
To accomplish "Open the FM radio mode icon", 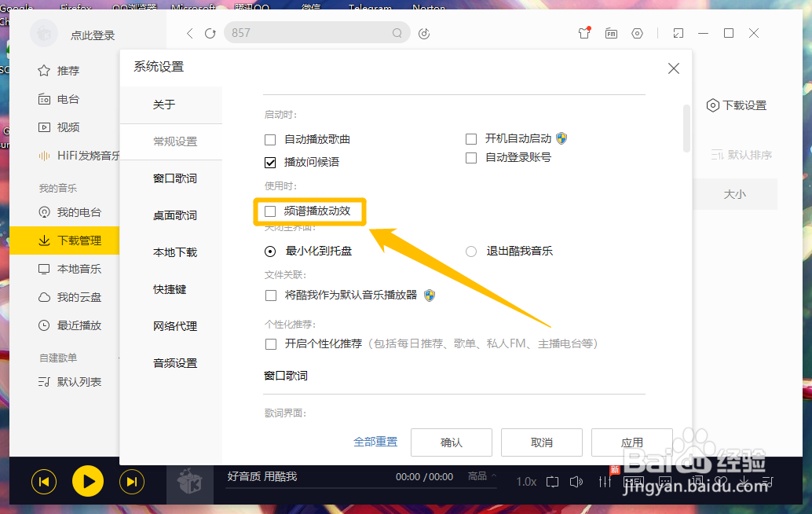I will click(x=611, y=33).
